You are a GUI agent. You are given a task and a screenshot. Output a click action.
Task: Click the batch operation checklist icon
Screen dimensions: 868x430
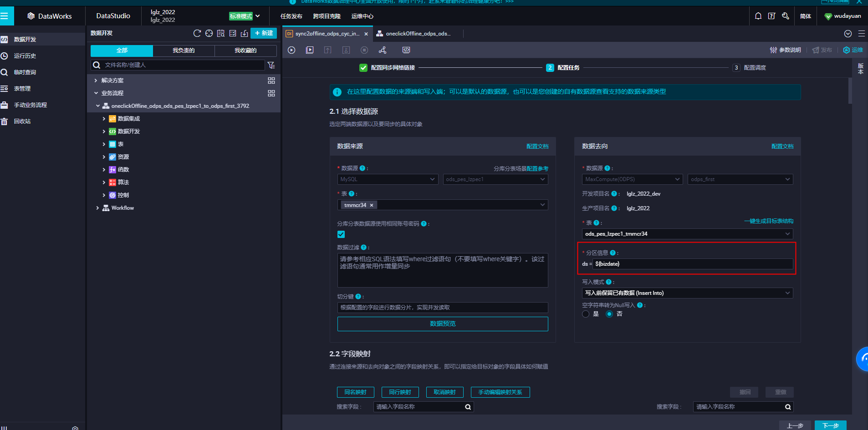pyautogui.click(x=233, y=33)
